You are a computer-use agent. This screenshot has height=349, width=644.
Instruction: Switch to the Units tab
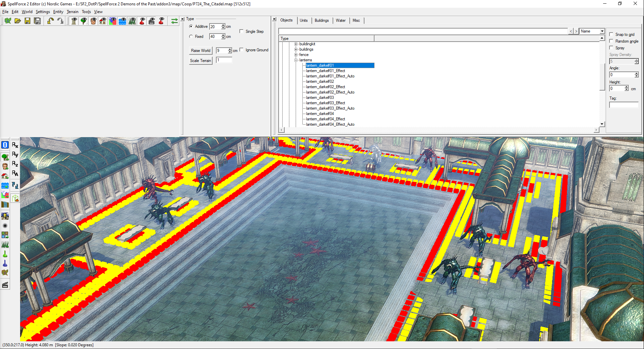[304, 20]
